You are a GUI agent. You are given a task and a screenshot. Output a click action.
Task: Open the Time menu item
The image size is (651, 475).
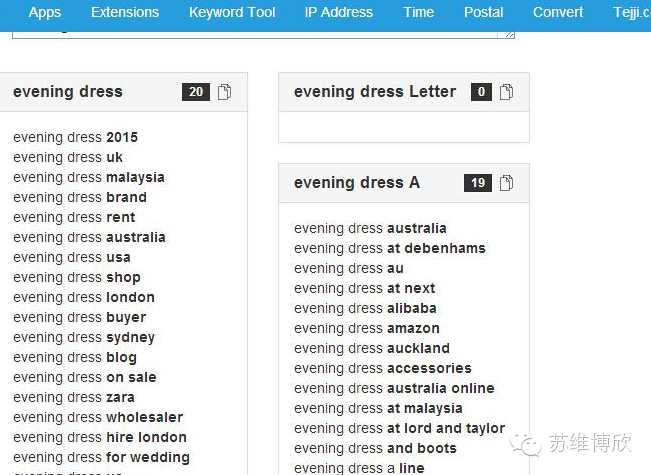[x=418, y=12]
